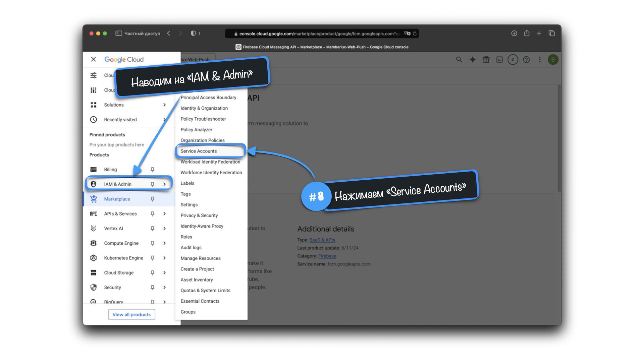Open Cloud Shell terminal icon
The width and height of the screenshot is (644, 362).
(499, 60)
